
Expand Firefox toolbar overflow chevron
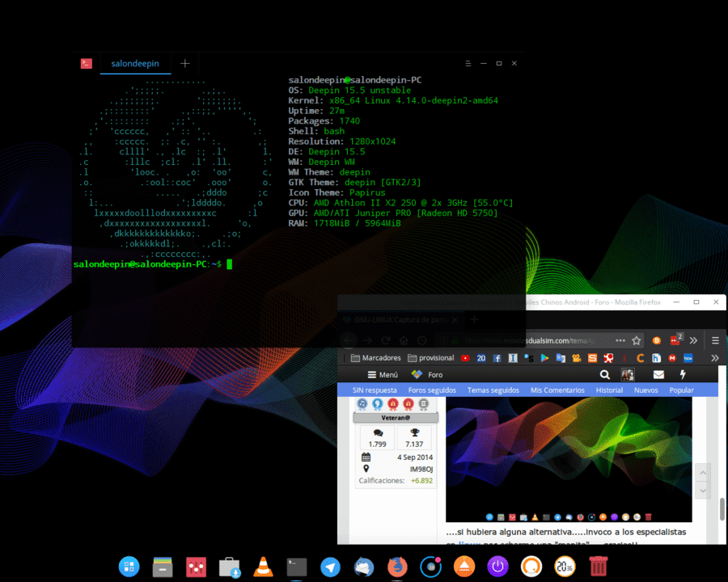click(x=693, y=340)
